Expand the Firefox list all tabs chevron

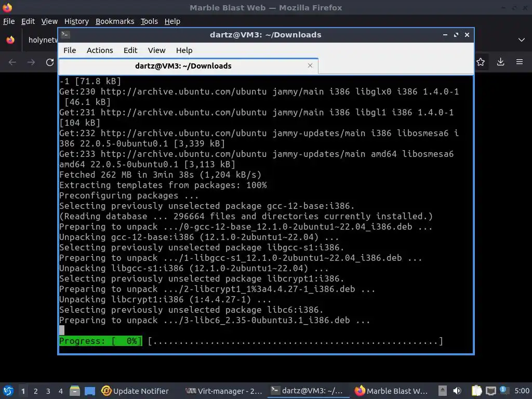click(521, 40)
